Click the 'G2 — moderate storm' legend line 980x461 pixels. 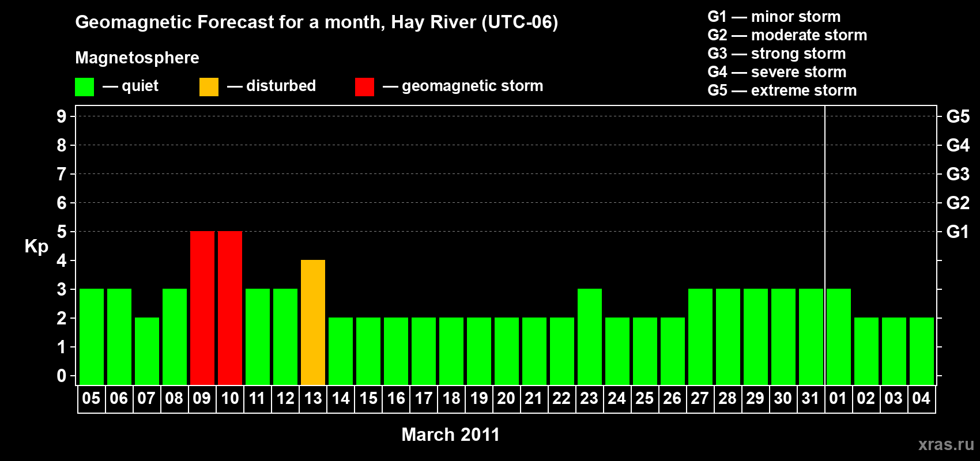[x=787, y=35]
